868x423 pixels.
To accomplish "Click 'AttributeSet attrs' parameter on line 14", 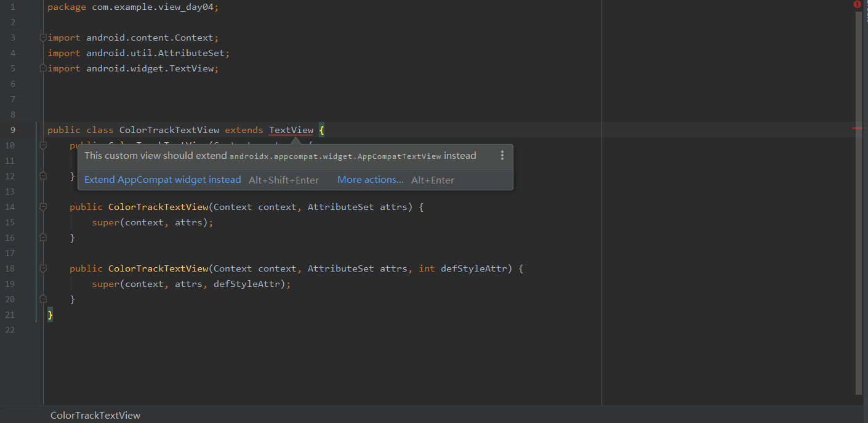I will coord(358,207).
